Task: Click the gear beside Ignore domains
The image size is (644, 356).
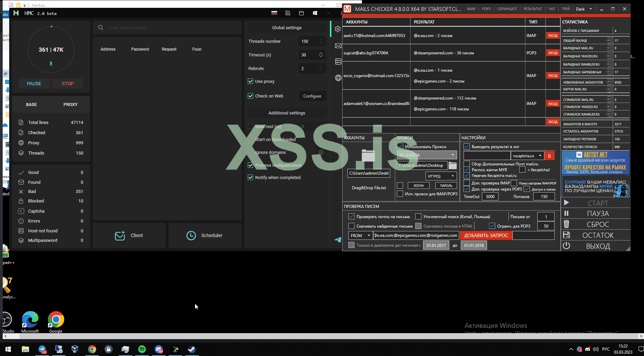Action: (321, 152)
